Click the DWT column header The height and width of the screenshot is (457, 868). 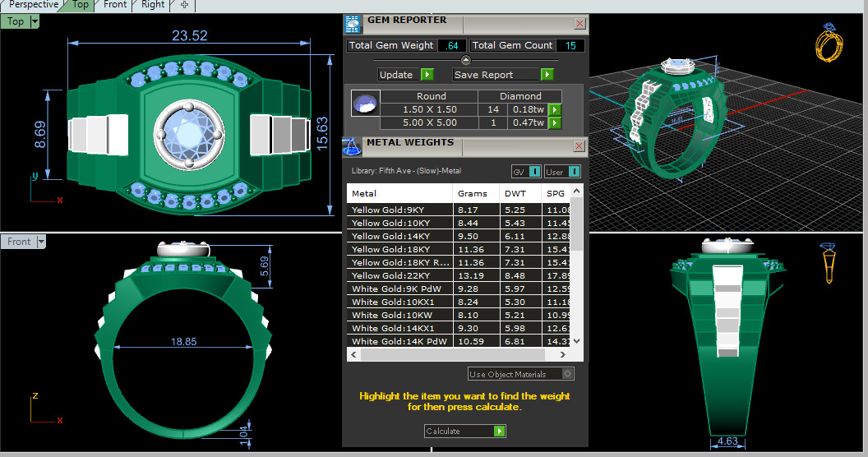(521, 194)
